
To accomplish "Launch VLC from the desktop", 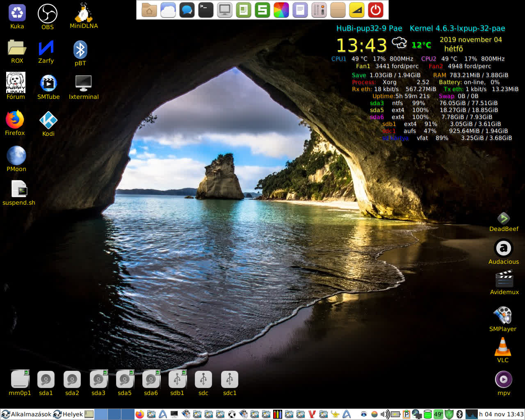I will coord(503,346).
